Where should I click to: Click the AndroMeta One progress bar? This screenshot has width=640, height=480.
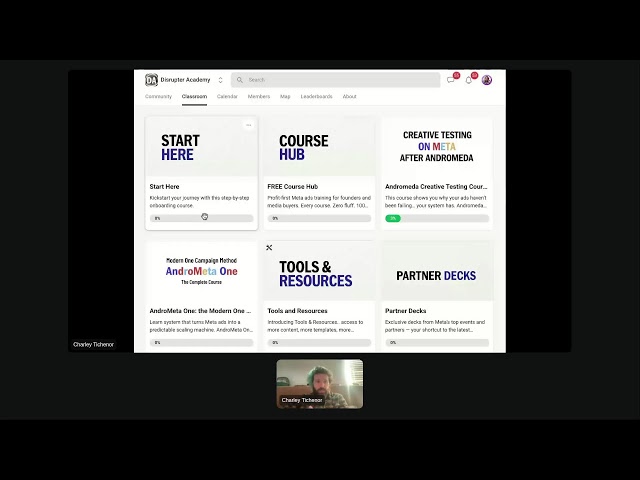pos(202,342)
